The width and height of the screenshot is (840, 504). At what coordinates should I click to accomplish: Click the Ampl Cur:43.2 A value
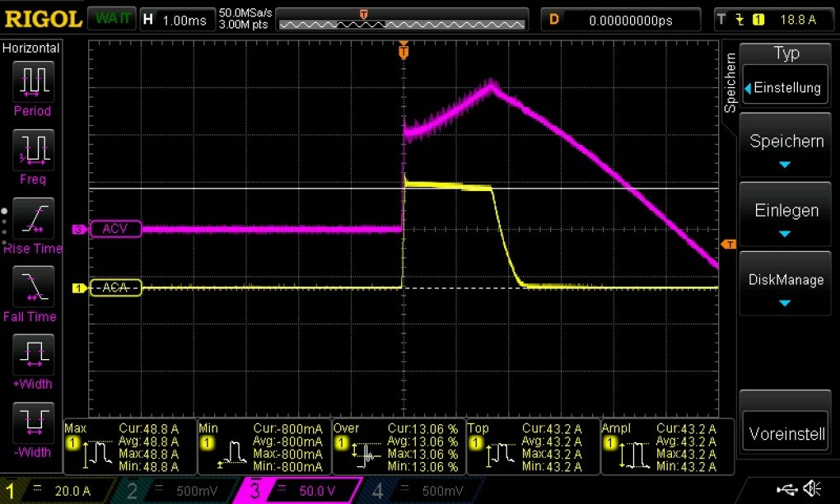(686, 429)
